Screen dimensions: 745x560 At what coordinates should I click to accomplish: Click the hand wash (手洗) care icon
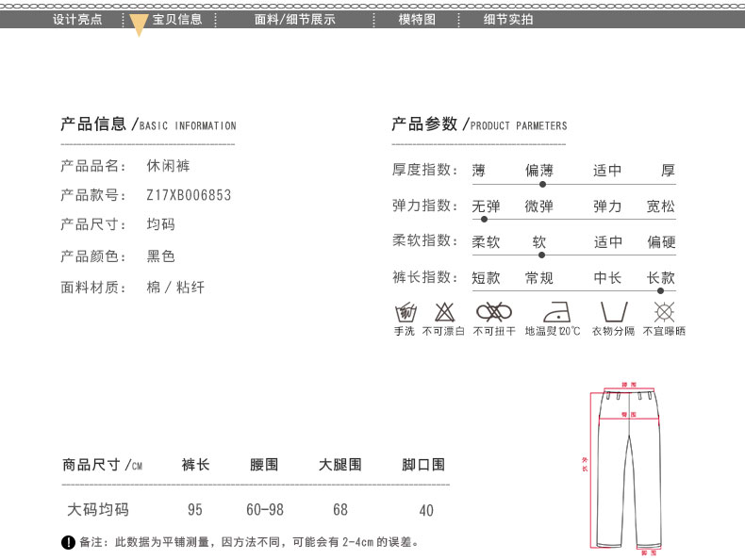[405, 312]
